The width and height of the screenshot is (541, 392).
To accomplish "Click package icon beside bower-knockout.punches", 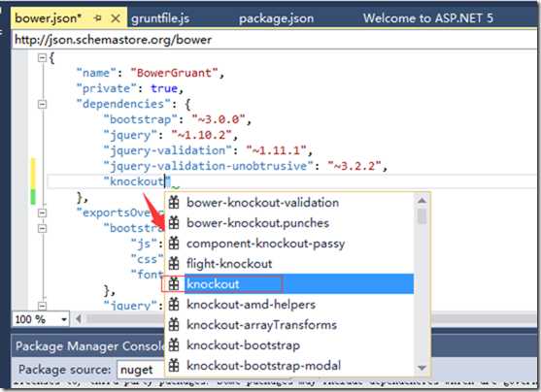I will pos(174,222).
